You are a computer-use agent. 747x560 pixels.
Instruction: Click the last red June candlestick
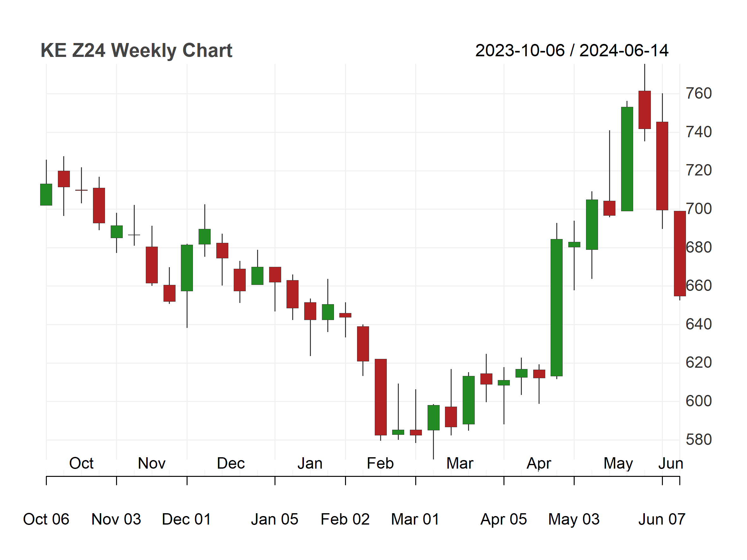(680, 254)
